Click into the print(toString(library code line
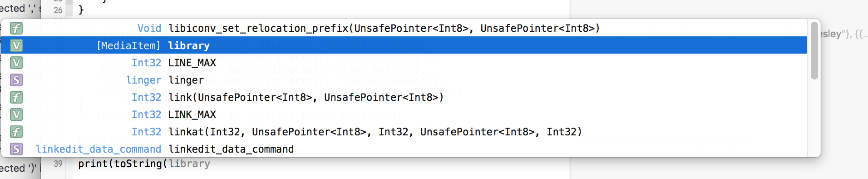The height and width of the screenshot is (179, 868). coord(144,164)
